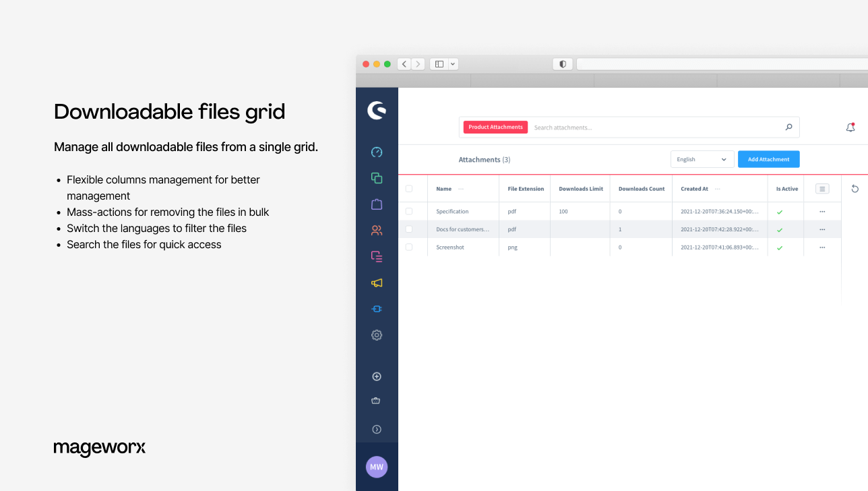Open the Catalogues icon in sidebar
The height and width of the screenshot is (491, 868).
[x=377, y=178]
